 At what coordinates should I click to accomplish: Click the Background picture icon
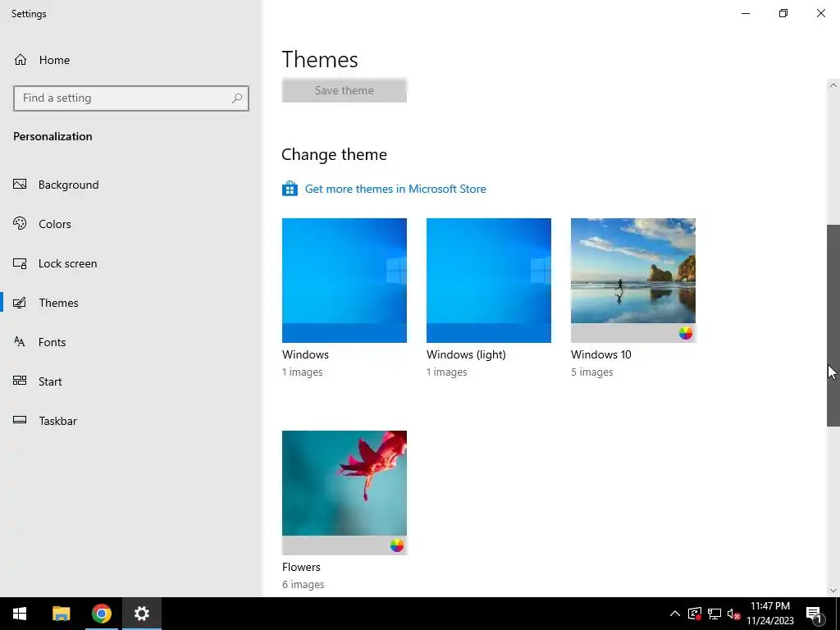coord(20,185)
